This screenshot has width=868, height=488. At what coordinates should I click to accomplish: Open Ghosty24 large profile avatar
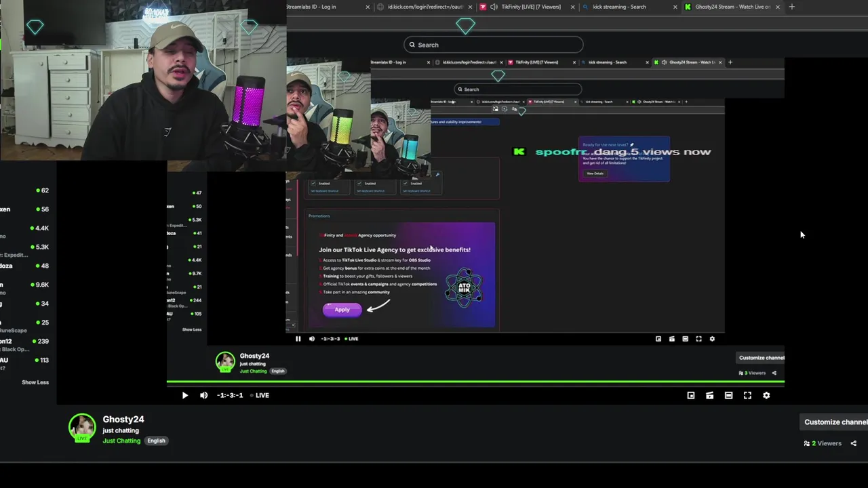click(82, 428)
